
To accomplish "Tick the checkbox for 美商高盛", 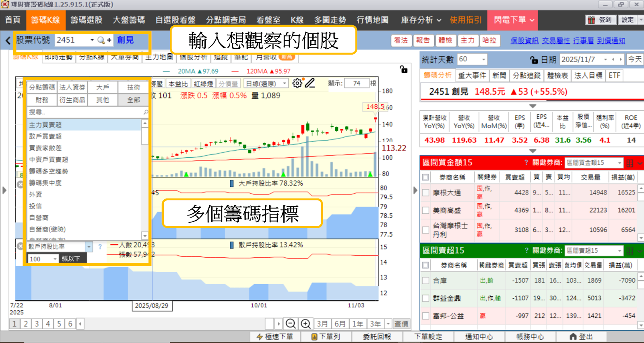I will click(x=425, y=210).
